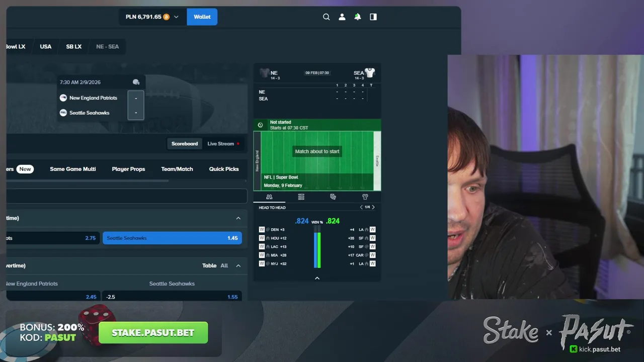This screenshot has width=644, height=362.
Task: Open the balance currency dropdown chevron
Action: (x=176, y=17)
